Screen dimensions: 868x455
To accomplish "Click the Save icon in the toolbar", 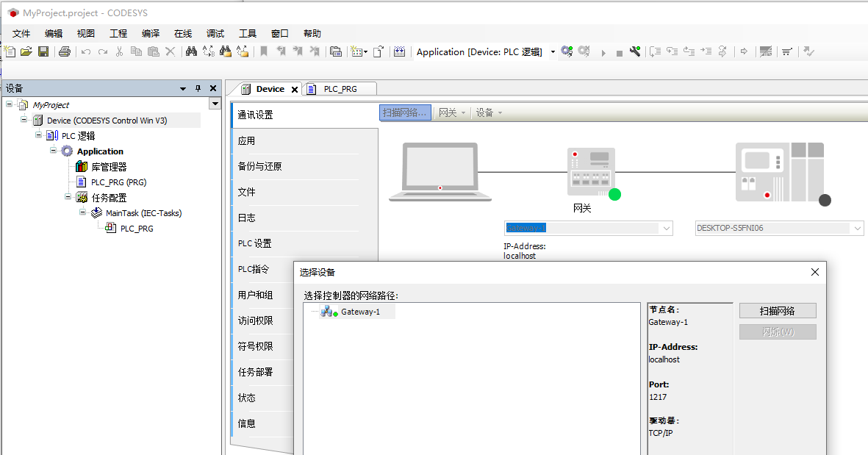I will [43, 51].
